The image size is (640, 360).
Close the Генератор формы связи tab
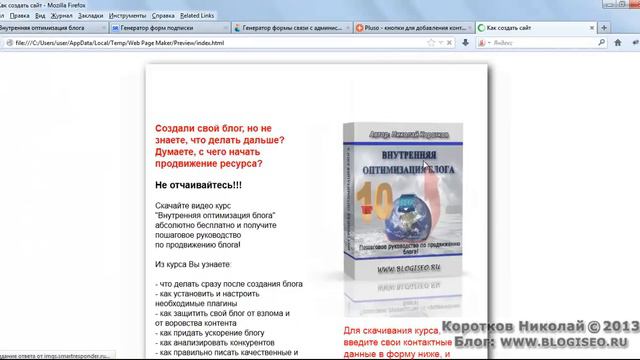coord(348,28)
